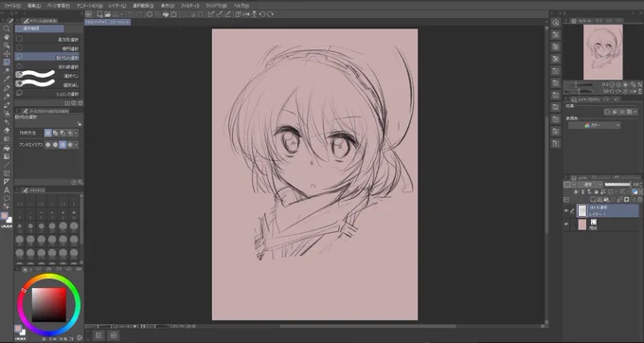Open sub tool detail wrench icon
Viewport: 644px width, 343px height.
point(80,182)
